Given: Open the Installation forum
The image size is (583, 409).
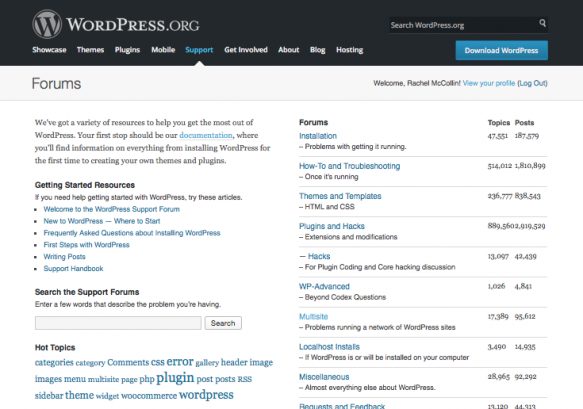Looking at the screenshot, I should [318, 136].
